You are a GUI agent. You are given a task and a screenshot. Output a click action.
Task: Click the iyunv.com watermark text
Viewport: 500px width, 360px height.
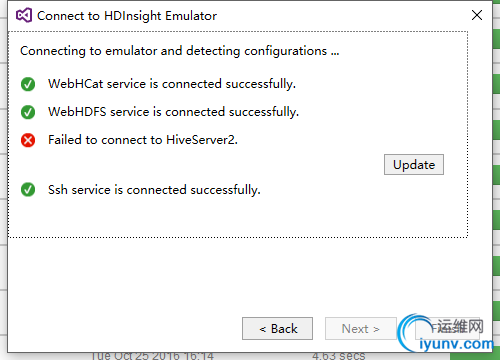click(x=456, y=343)
